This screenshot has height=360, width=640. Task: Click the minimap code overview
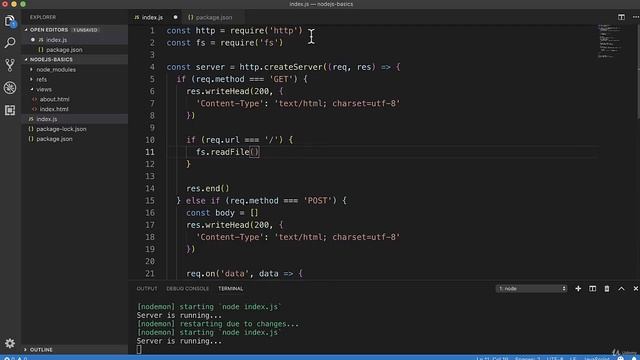[611, 41]
